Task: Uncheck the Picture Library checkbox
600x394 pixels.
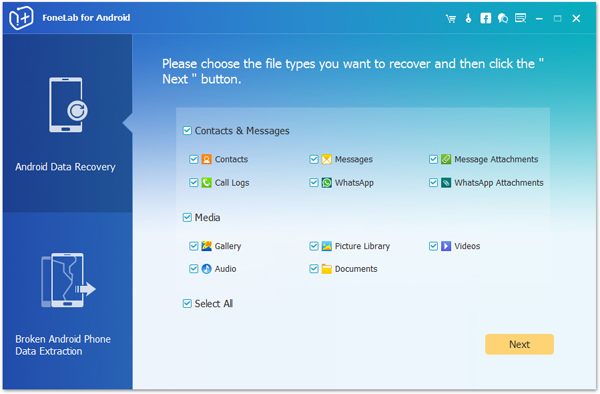Action: coord(314,246)
